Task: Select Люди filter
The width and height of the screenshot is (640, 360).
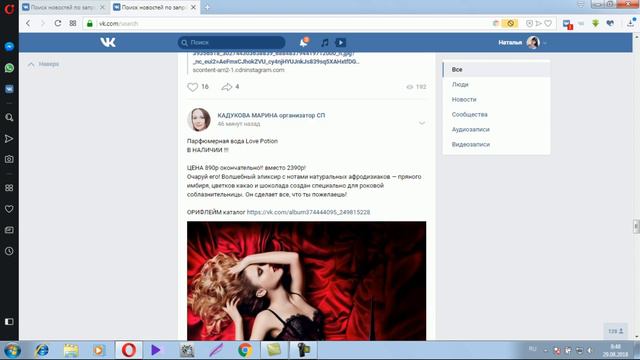Action: (496, 84)
